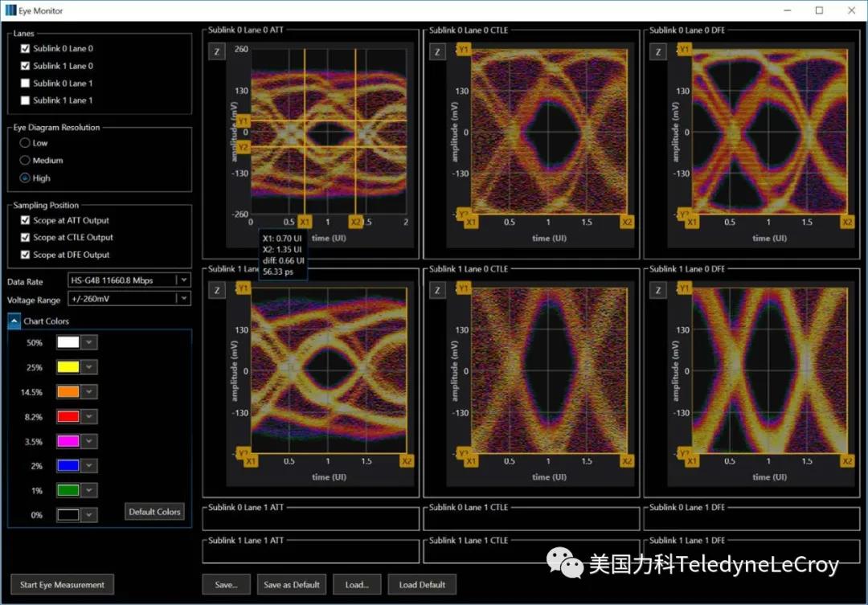
Task: Select the X1 cursor marker in Sublink 0 Lane 0 ATT chart
Action: pos(305,222)
